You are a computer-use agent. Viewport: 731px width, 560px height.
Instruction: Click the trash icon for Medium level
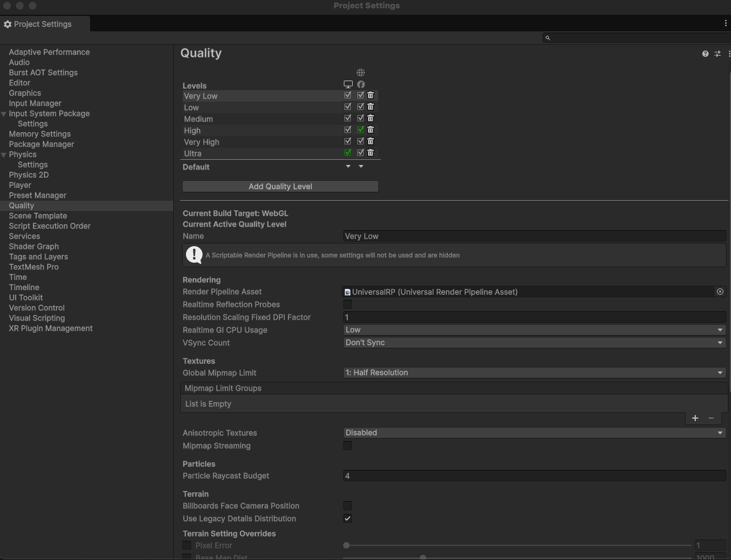coord(371,118)
